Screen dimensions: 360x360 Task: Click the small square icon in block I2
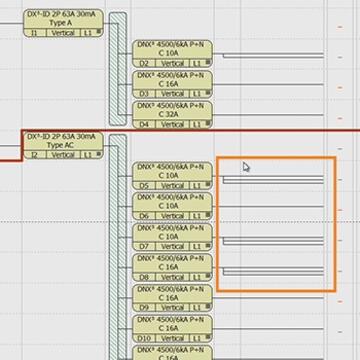coord(99,154)
